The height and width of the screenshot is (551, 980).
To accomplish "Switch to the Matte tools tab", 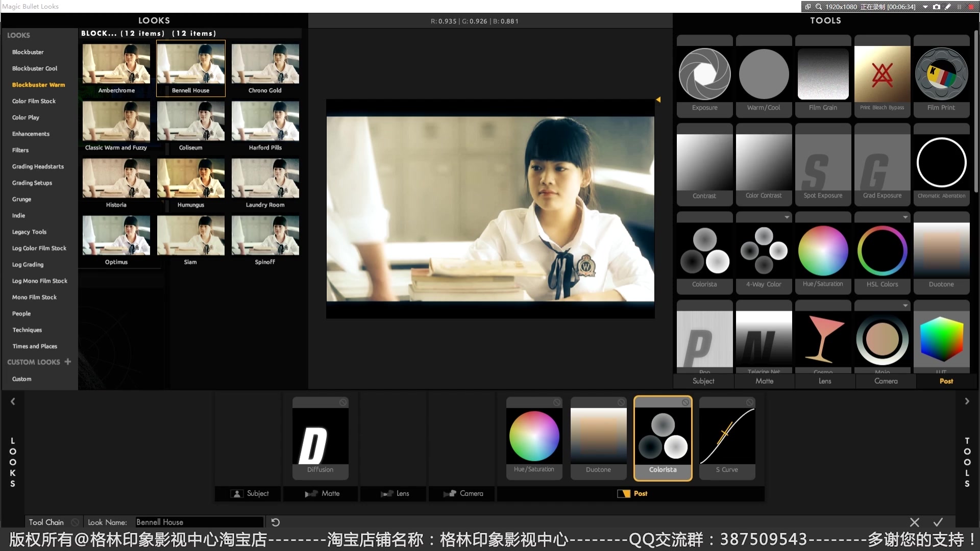I will click(764, 381).
